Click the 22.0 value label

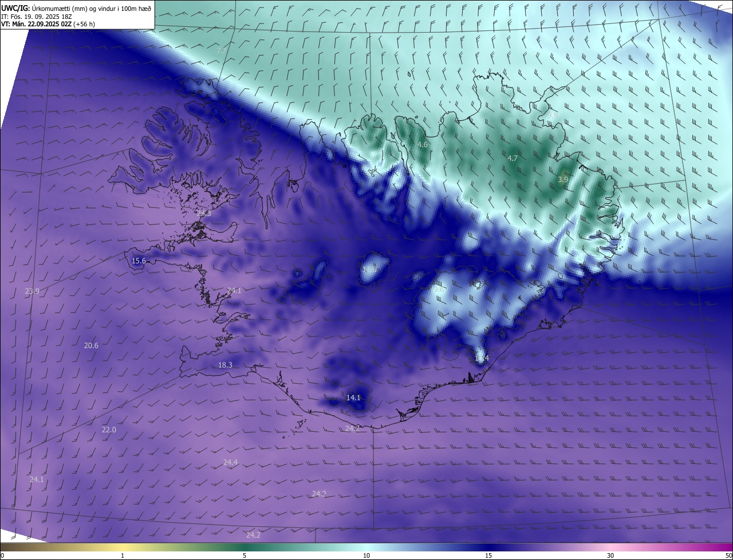click(x=109, y=429)
